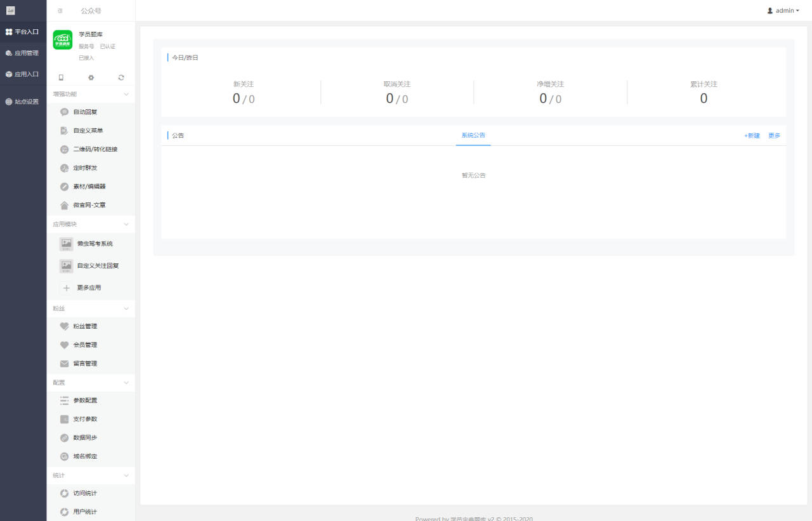Click the 留言管理 envelope icon
Screen dimensions: 812x521
tap(64, 364)
